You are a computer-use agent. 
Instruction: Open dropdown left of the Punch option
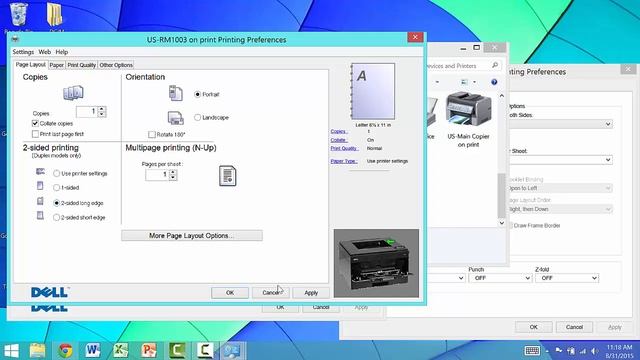(x=446, y=278)
